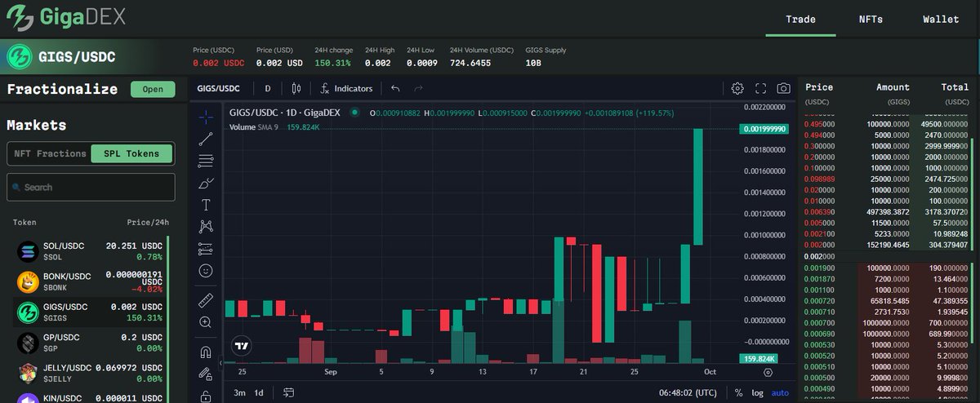
Task: Click the 0.00199990 current price label
Action: tap(764, 129)
